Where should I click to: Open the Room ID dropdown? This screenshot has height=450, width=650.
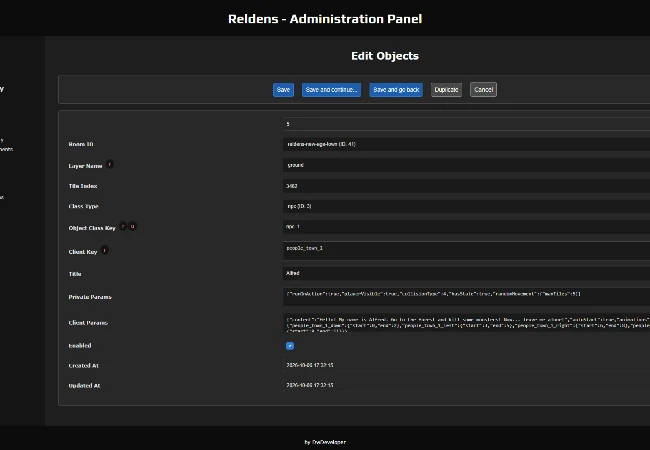click(x=466, y=144)
